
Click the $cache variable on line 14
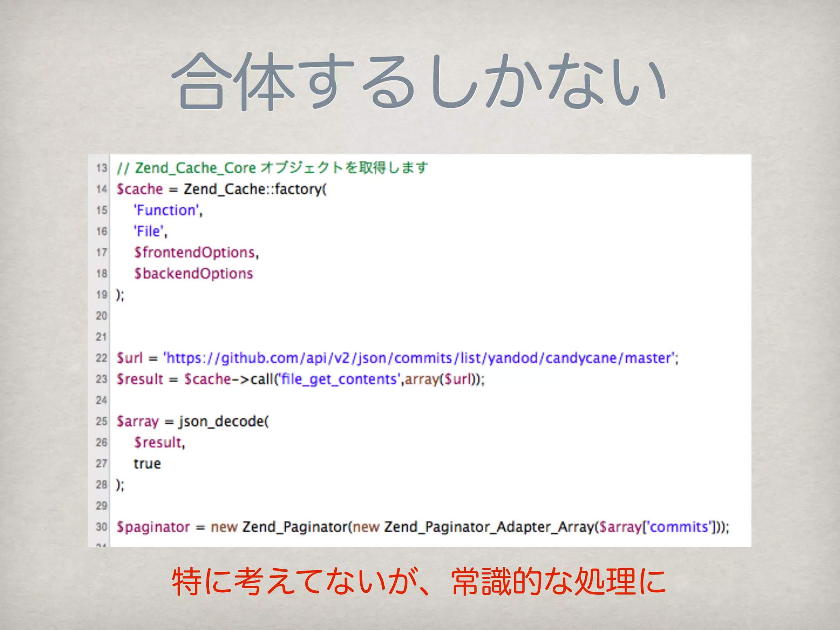point(139,189)
